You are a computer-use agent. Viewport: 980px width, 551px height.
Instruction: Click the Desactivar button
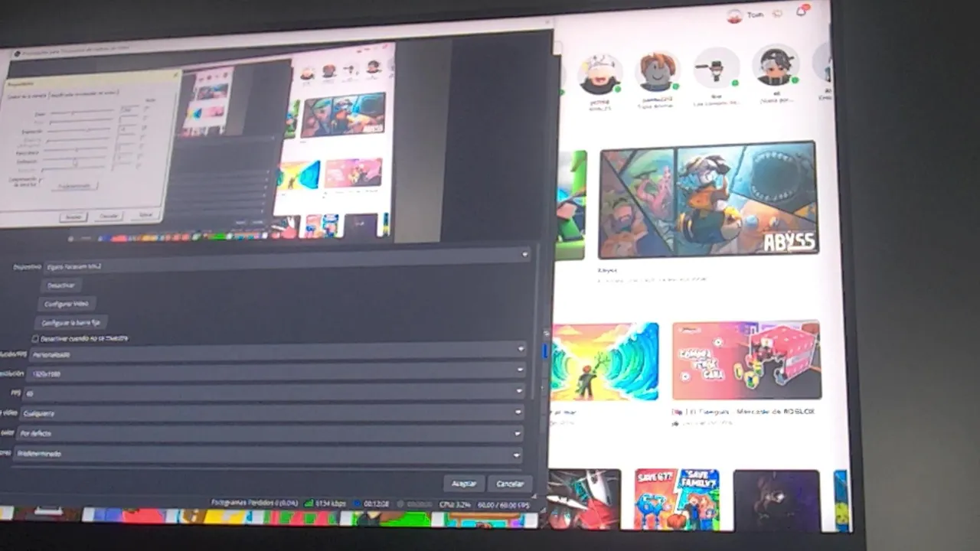coord(61,285)
